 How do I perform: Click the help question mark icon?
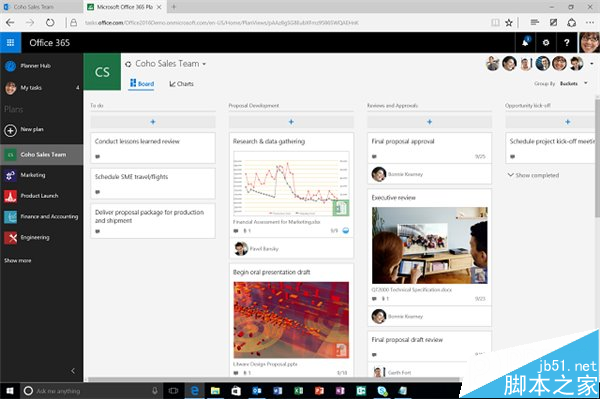pyautogui.click(x=567, y=42)
